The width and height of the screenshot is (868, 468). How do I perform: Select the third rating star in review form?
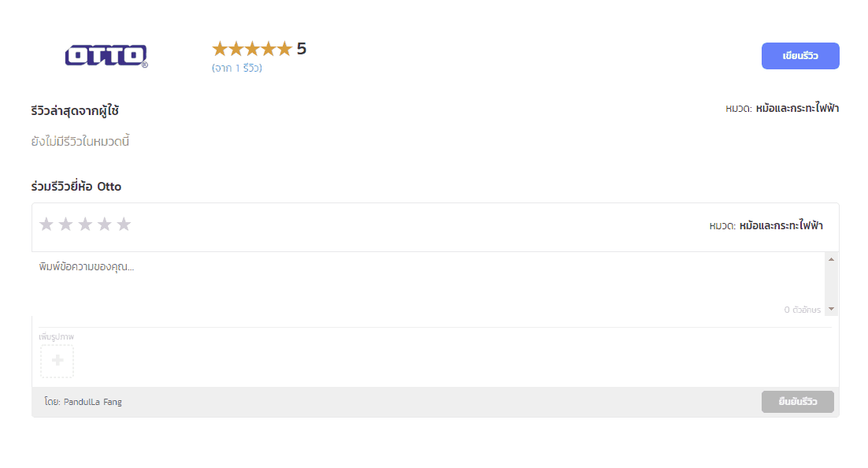[x=85, y=225]
